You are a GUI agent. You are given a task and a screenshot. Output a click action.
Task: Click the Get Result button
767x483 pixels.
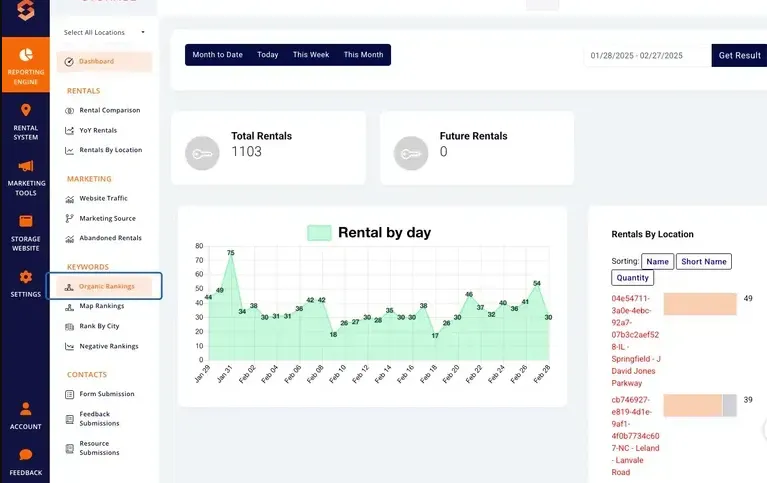[x=739, y=55]
